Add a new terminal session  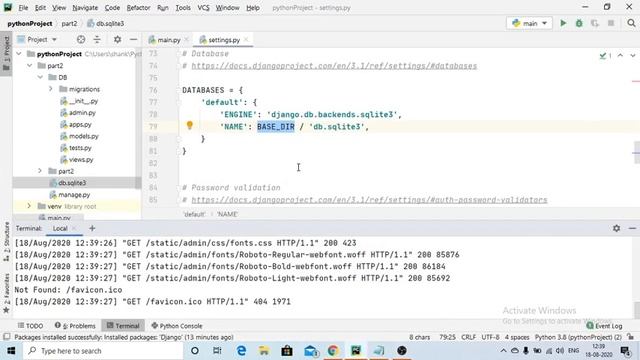click(x=92, y=228)
